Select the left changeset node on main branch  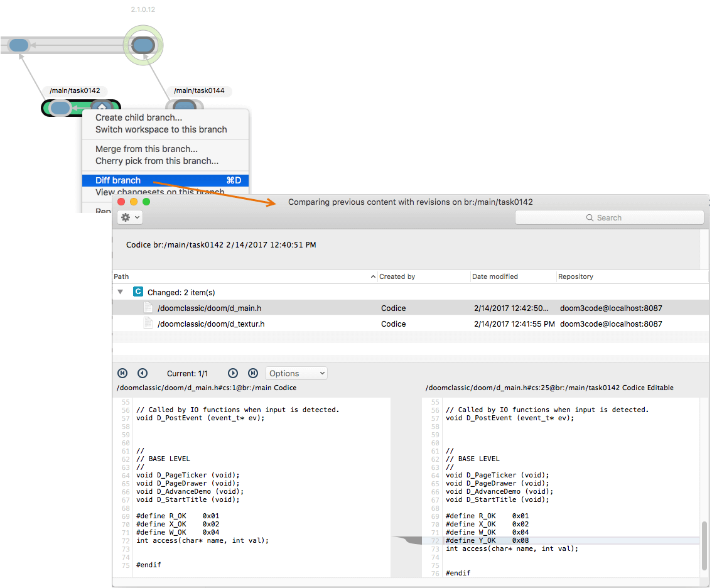19,45
